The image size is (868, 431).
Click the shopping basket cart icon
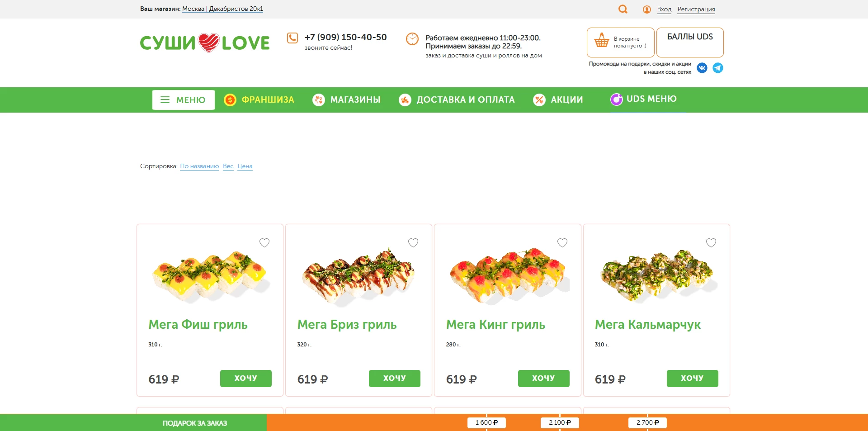point(602,41)
